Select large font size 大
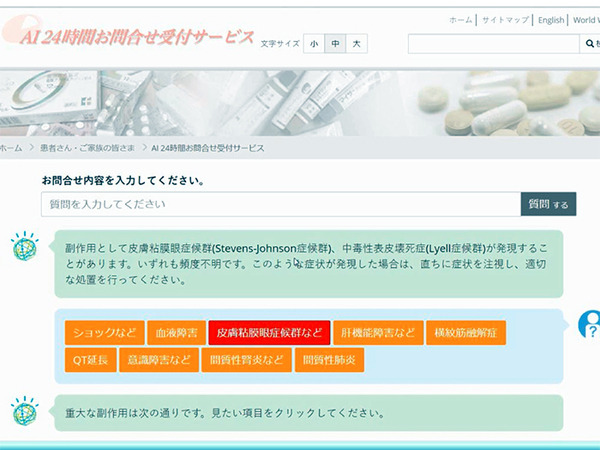This screenshot has height=450, width=600. click(x=358, y=44)
